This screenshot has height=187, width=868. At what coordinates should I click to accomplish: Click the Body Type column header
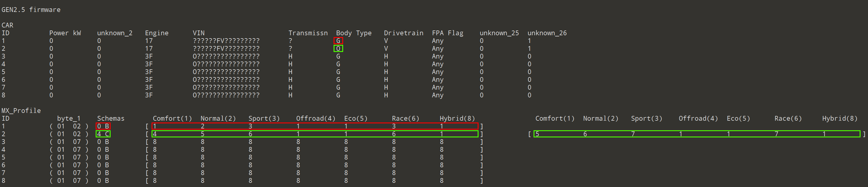(354, 33)
